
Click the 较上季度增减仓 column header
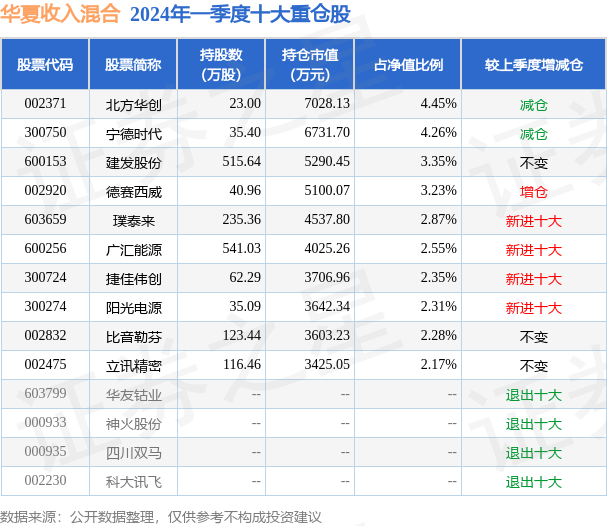tap(533, 65)
